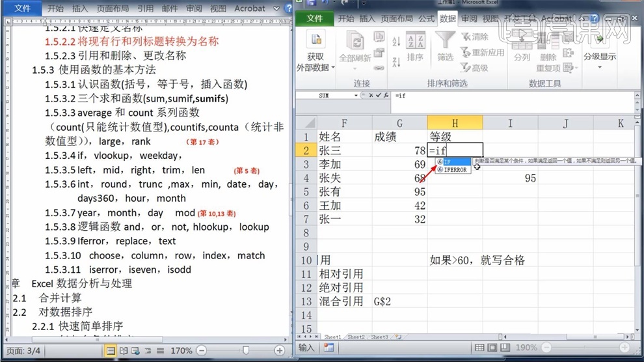Open Advanced filter (高级)
This screenshot has height=362, width=644.
475,68
